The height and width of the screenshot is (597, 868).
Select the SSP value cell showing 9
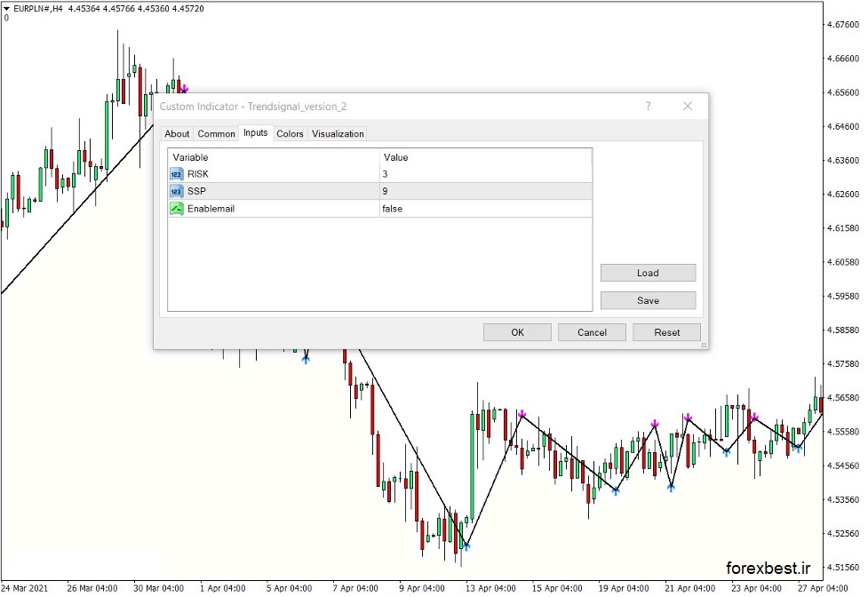point(485,191)
